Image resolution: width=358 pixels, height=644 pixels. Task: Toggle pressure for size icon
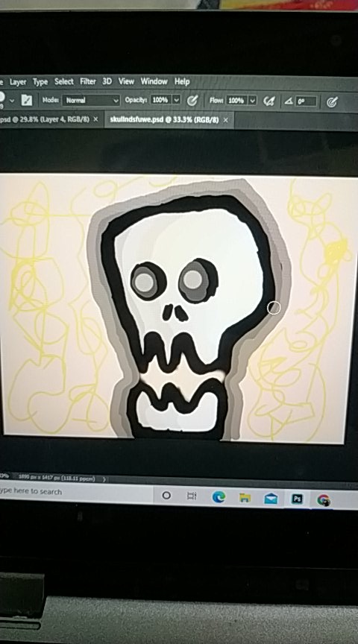click(332, 102)
